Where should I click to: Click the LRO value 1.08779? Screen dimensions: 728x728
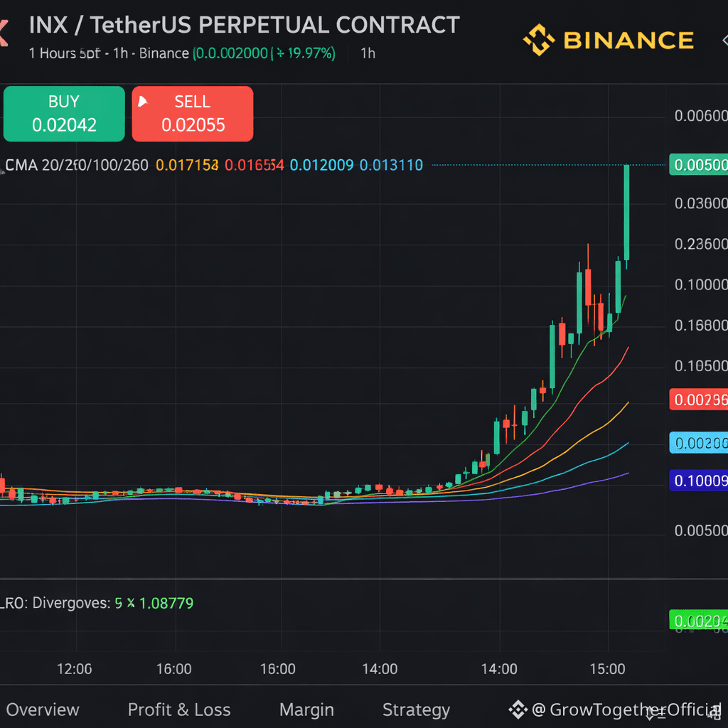[166, 603]
